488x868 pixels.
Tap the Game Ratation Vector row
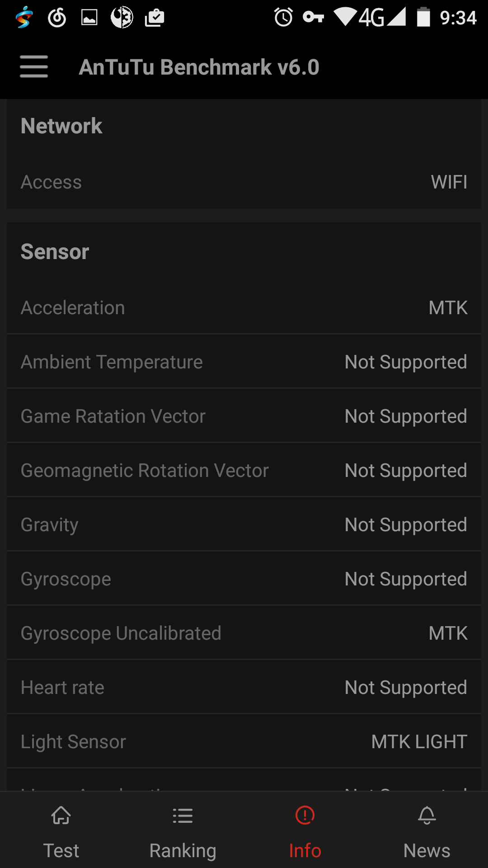244,416
